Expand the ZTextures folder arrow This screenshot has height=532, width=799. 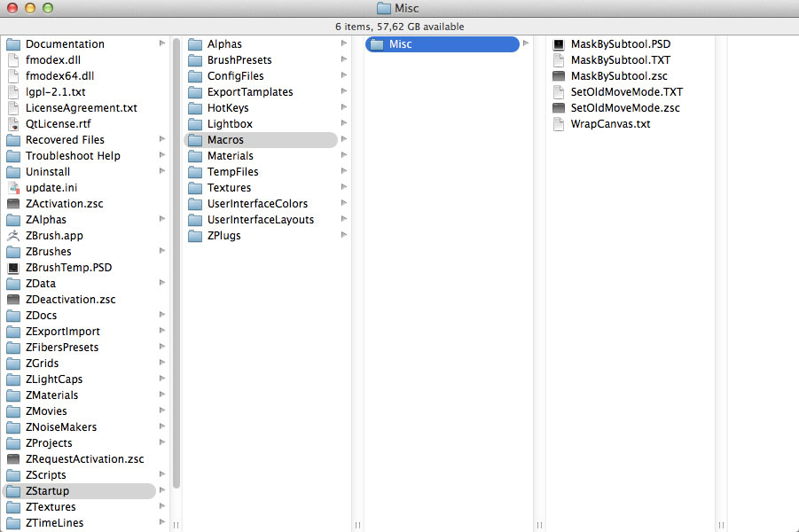(162, 506)
